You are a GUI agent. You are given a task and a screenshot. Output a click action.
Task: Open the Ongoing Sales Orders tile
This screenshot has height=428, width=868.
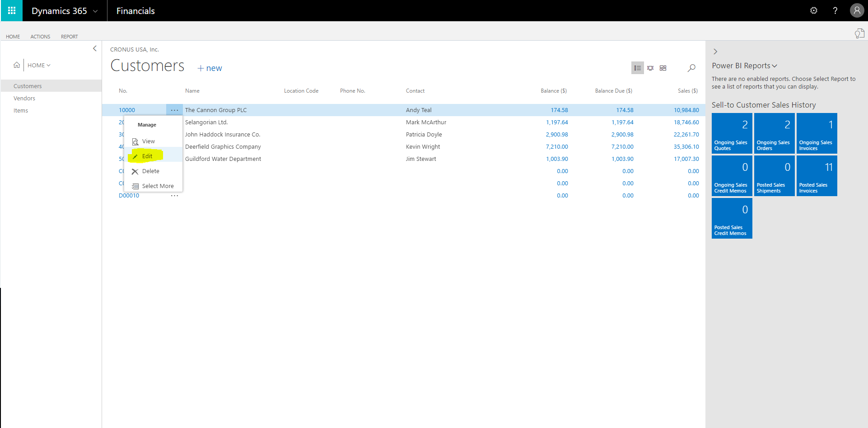(x=774, y=133)
